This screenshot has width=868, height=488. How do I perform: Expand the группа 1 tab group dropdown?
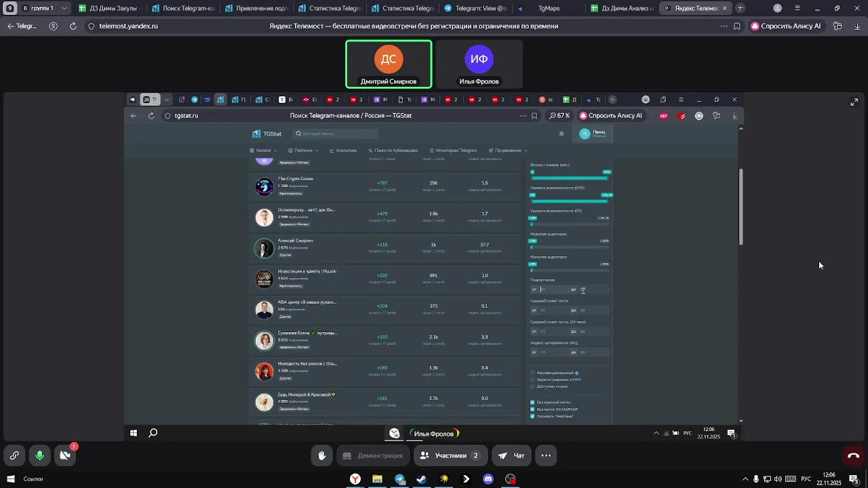(64, 8)
